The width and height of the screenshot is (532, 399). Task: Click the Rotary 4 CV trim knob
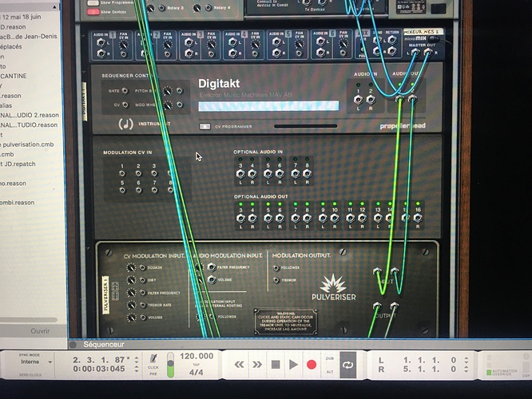tap(197, 8)
